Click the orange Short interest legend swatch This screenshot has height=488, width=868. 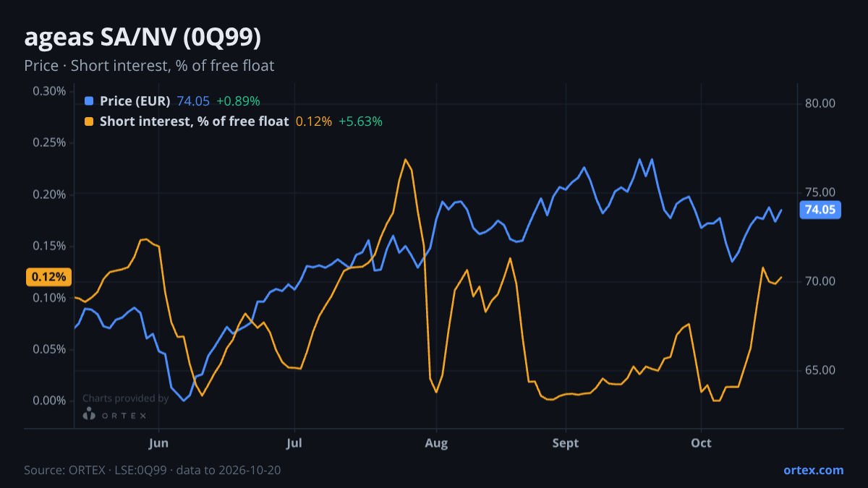(89, 121)
